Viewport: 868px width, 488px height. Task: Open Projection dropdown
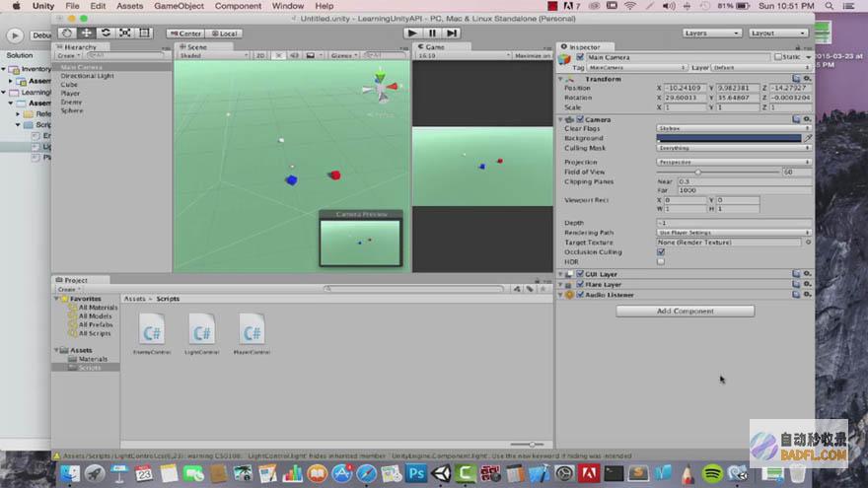(734, 162)
